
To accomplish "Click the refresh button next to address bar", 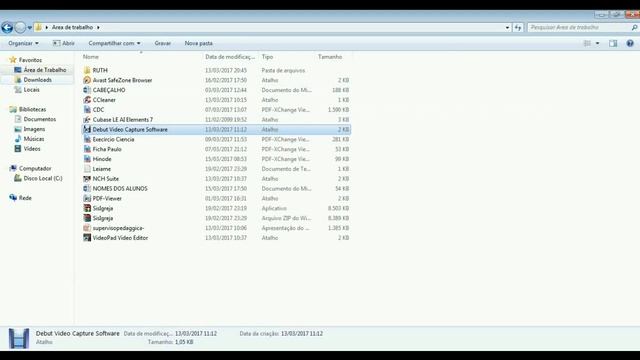I will coord(518,27).
